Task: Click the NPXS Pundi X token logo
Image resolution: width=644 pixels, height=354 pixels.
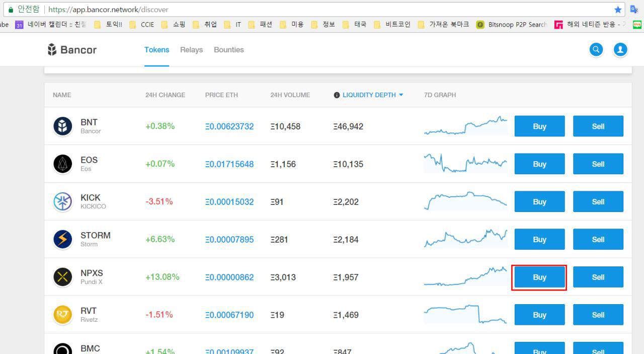Action: 63,277
